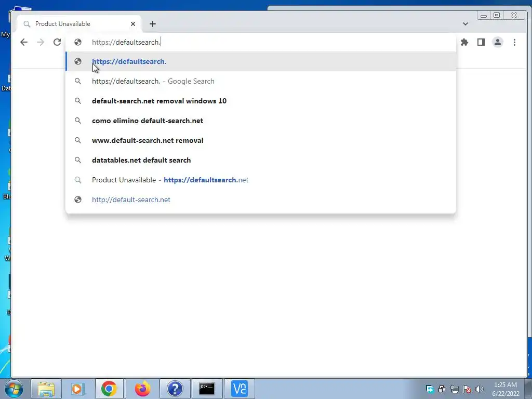
Task: Launch Windows Media Player from taskbar
Action: [77, 389]
